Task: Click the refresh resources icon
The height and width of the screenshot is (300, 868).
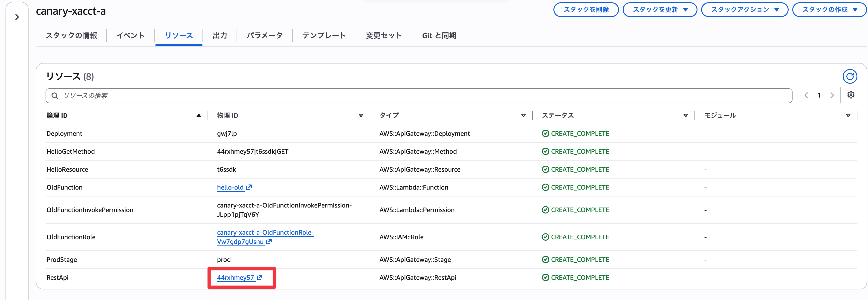Action: [850, 76]
